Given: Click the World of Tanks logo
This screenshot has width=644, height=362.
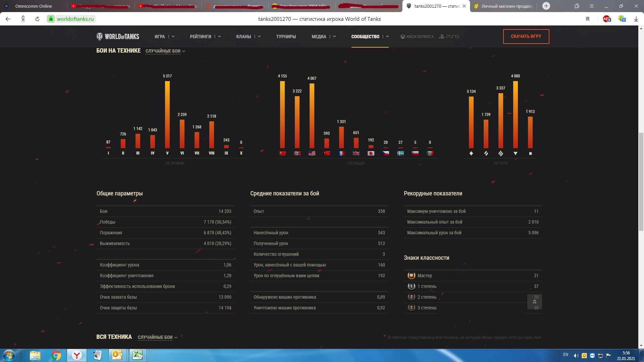Looking at the screenshot, I should click(x=118, y=37).
